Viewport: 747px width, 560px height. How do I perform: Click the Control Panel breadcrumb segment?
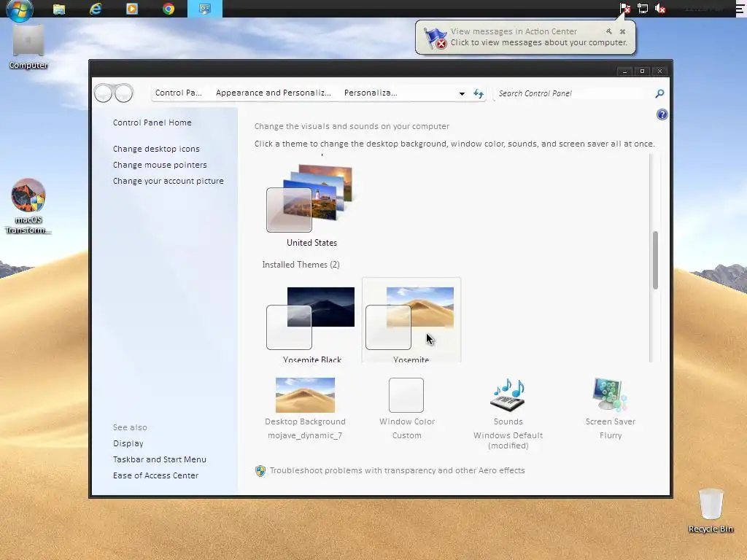(178, 93)
